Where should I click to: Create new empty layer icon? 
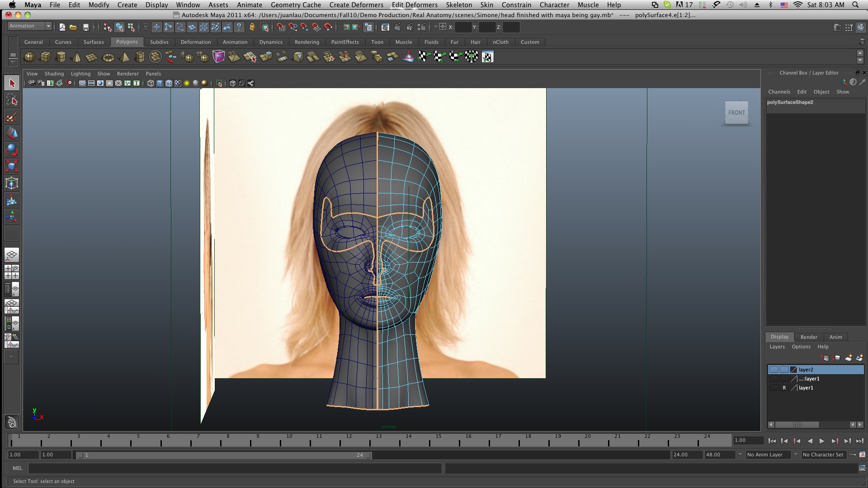pyautogui.click(x=849, y=358)
